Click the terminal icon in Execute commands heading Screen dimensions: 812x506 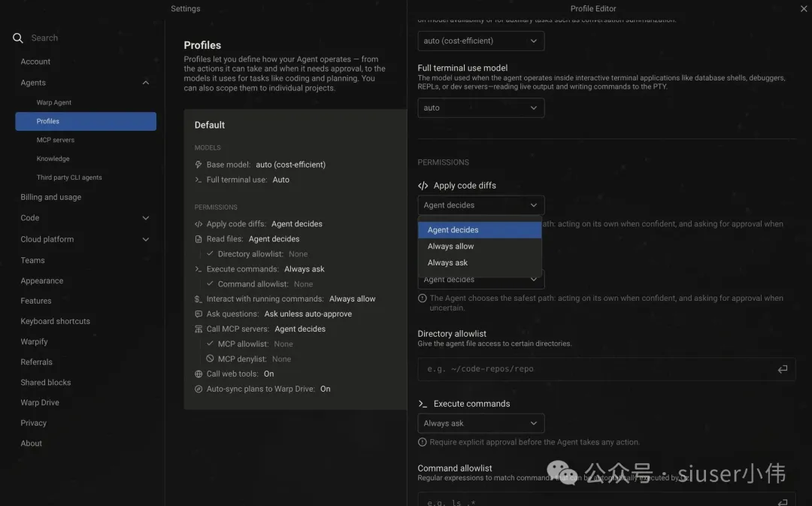[423, 404]
